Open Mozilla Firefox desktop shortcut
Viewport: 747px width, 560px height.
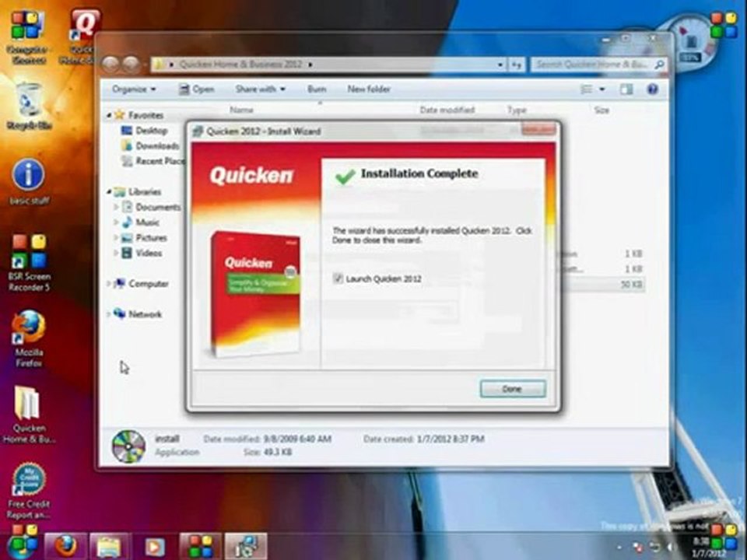tap(29, 338)
